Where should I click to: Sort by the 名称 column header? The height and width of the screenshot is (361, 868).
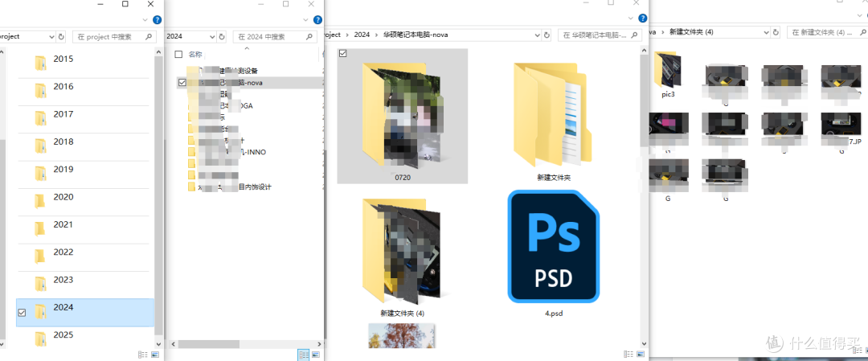coord(195,54)
